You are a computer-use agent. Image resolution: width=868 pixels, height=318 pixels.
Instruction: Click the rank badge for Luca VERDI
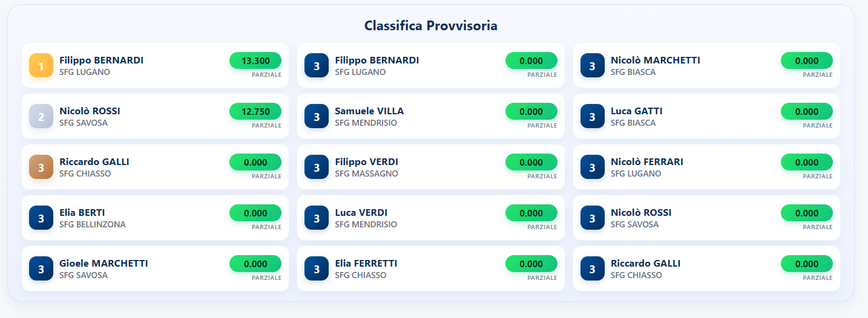(317, 218)
